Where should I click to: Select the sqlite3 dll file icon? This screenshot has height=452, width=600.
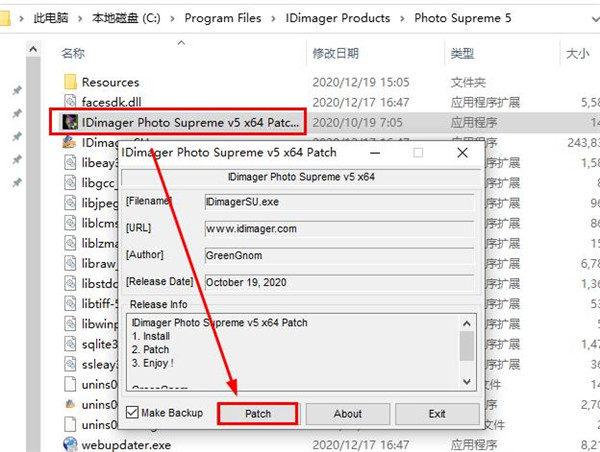(70, 344)
